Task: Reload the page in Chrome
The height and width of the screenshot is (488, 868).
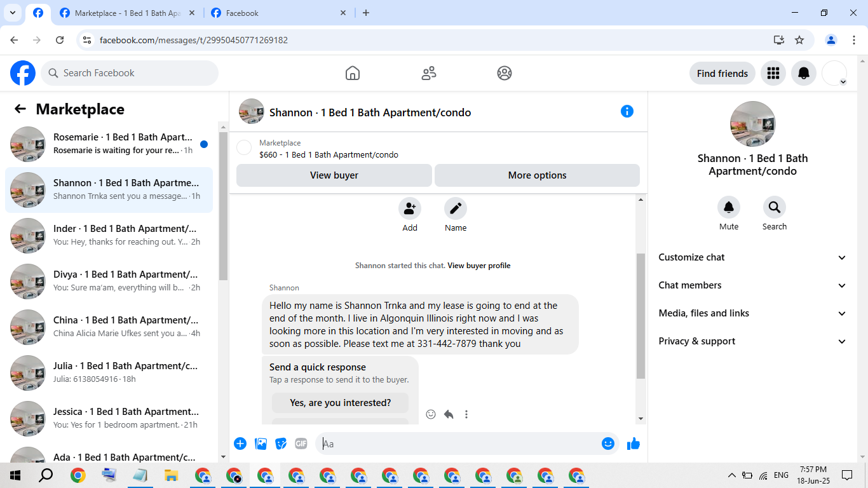Action: point(60,40)
